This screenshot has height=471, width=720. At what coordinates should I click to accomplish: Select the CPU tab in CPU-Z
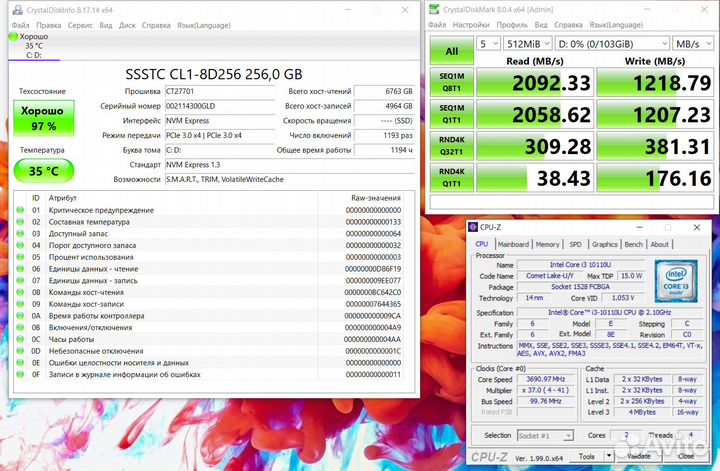coord(482,244)
